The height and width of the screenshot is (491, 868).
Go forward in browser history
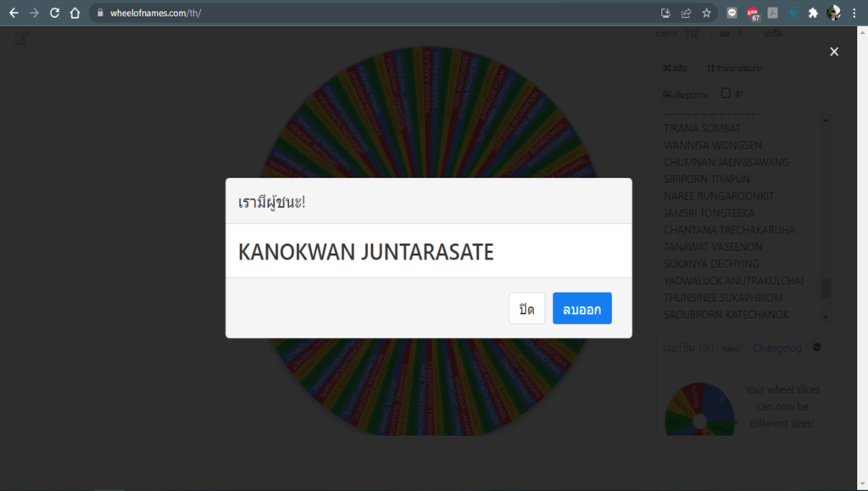pyautogui.click(x=34, y=13)
